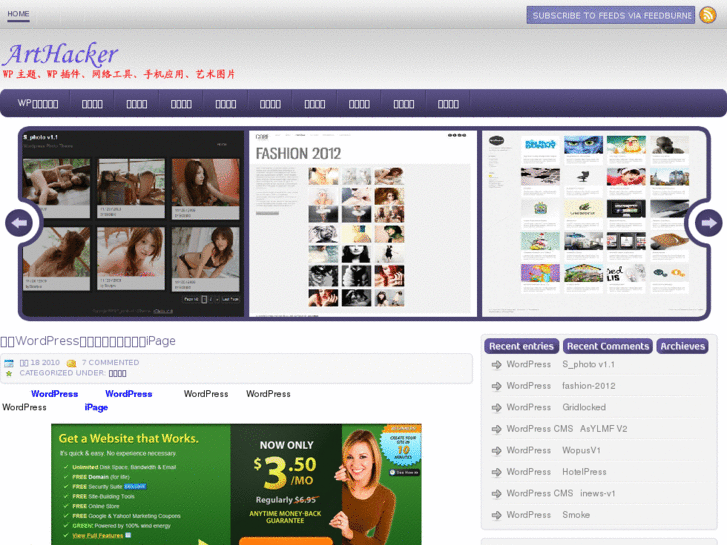The image size is (727, 545).
Task: Click arrow icon beside Smoke entry
Action: click(496, 515)
